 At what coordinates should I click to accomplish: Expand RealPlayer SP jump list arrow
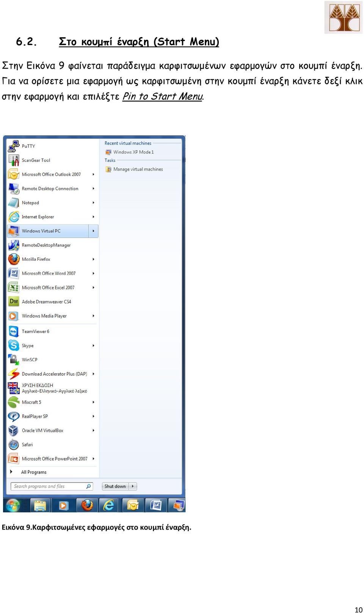(x=93, y=416)
